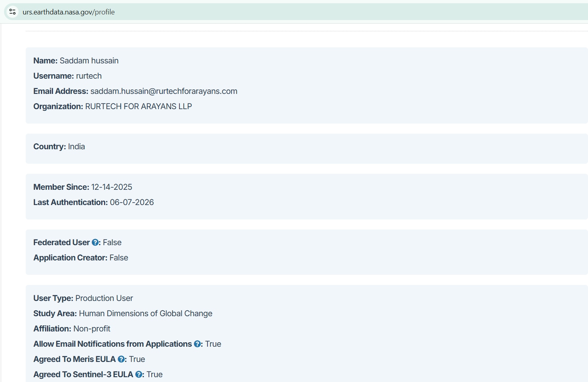Select the country value India
This screenshot has height=382, width=588.
[76, 146]
